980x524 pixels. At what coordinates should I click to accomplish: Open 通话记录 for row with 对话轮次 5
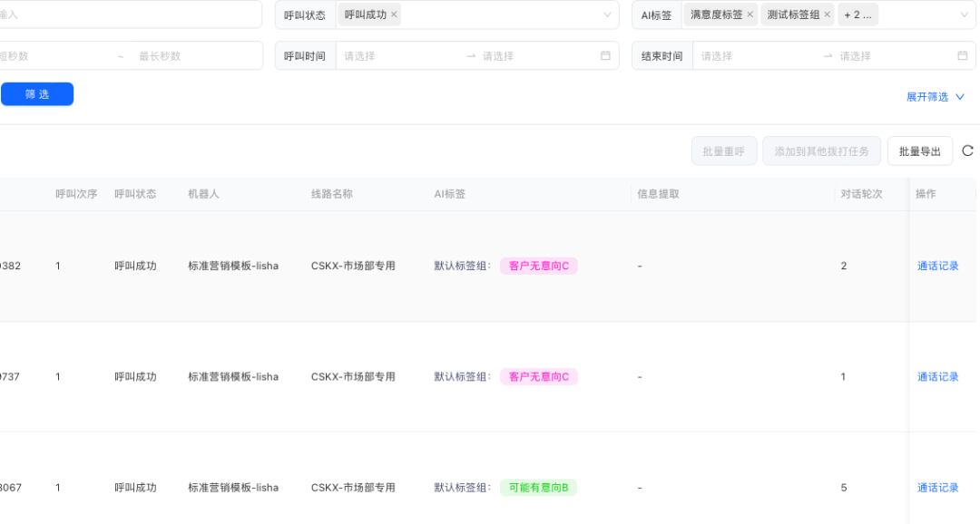pyautogui.click(x=937, y=488)
